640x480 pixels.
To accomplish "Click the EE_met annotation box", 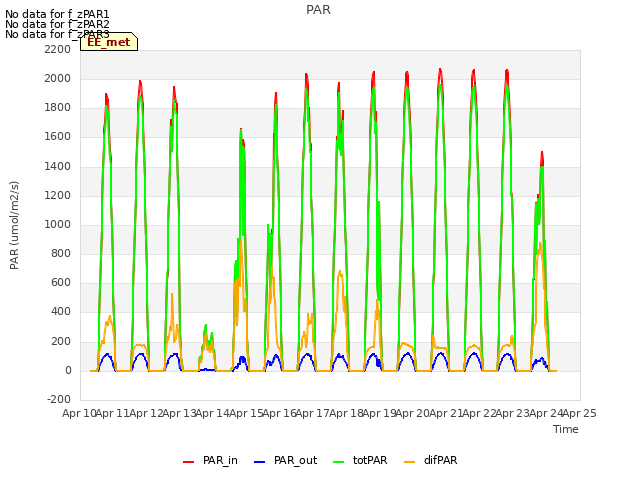I will [109, 42].
